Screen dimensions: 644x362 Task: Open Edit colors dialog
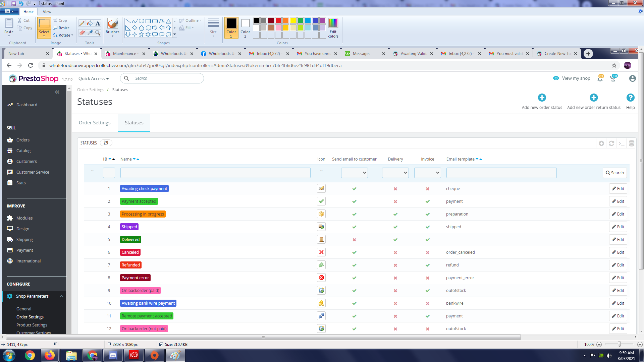coord(333,28)
